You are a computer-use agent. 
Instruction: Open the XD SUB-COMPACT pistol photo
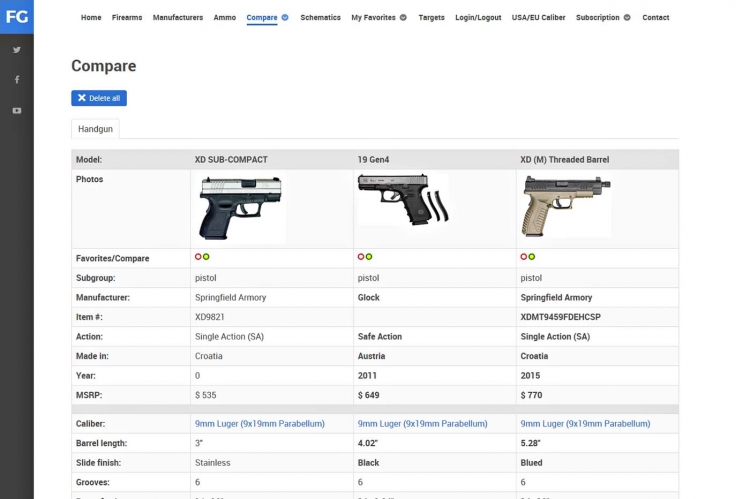(x=241, y=208)
